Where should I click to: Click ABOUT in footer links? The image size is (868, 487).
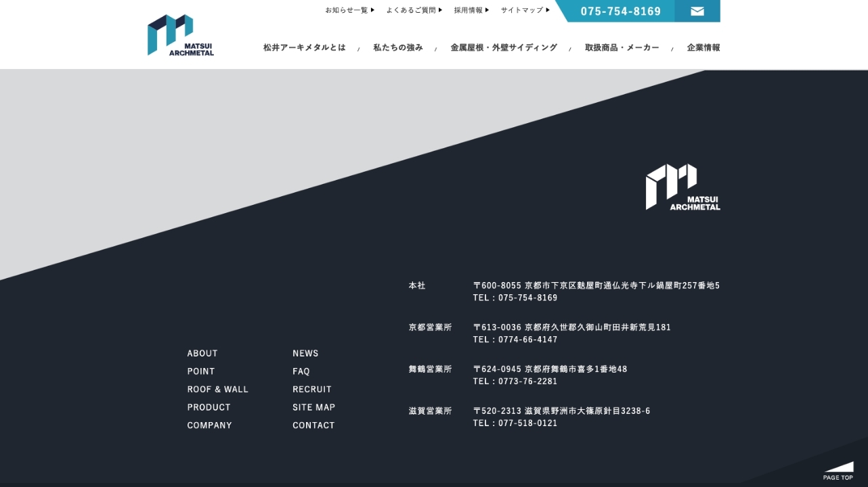pyautogui.click(x=202, y=353)
